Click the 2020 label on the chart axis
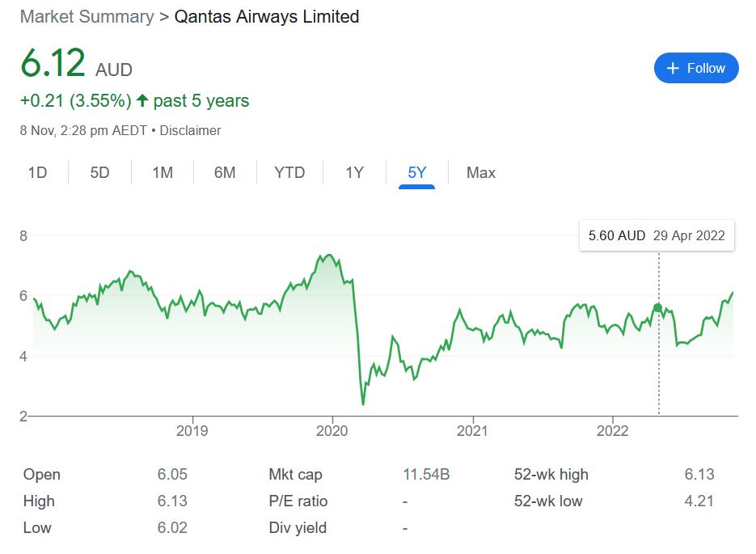 pos(332,430)
